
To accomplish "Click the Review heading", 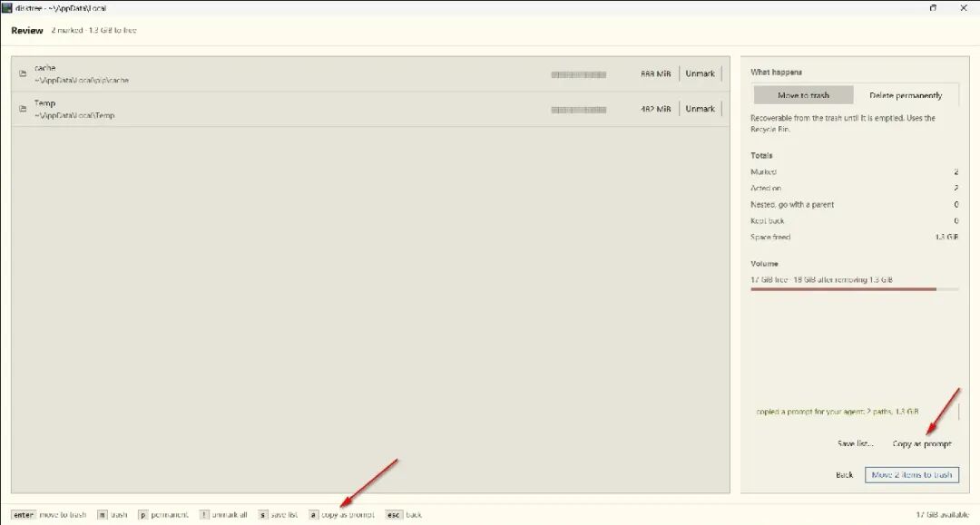I will tap(27, 30).
